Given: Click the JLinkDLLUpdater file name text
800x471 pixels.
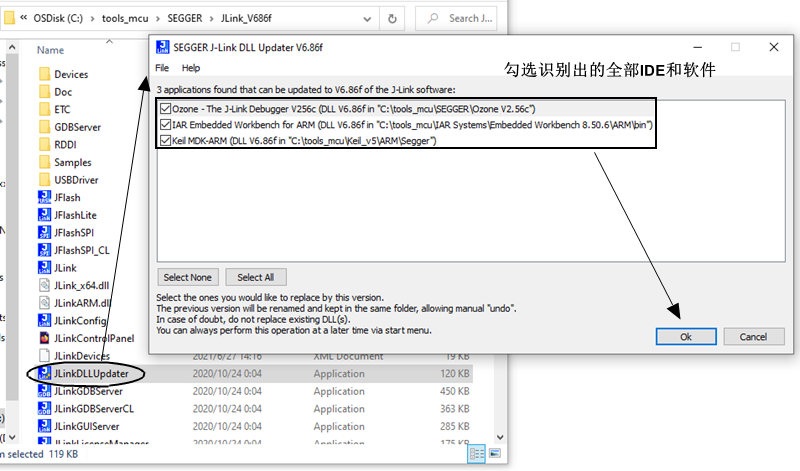Looking at the screenshot, I should coord(91,374).
